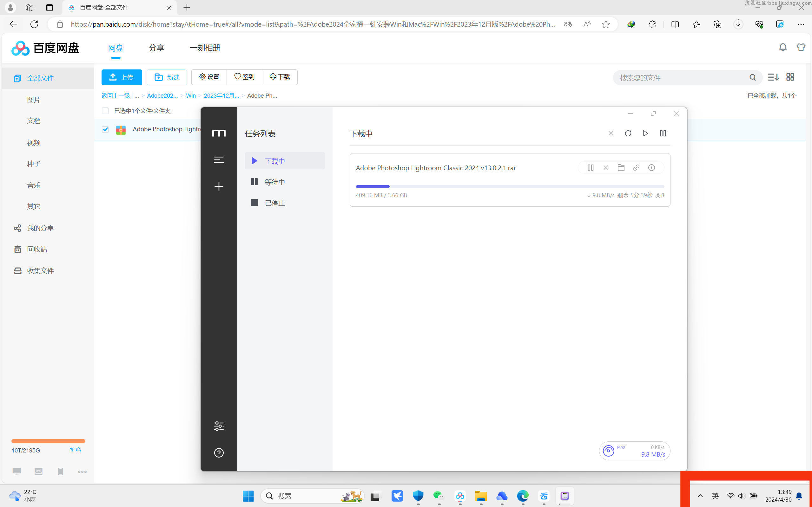Add page to favorites star icon
Image resolution: width=812 pixels, height=507 pixels.
pyautogui.click(x=605, y=24)
